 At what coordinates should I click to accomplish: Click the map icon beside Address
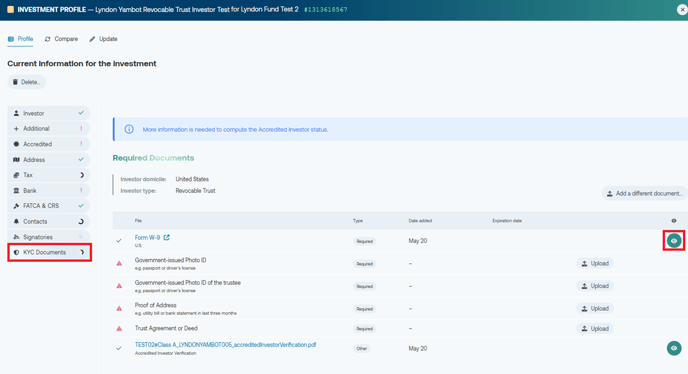tap(16, 159)
